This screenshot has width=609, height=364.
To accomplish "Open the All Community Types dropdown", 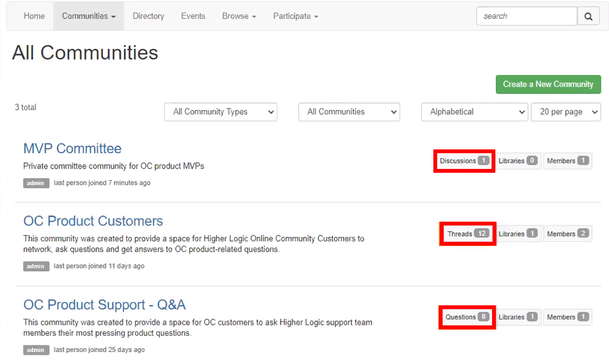I will tap(221, 112).
